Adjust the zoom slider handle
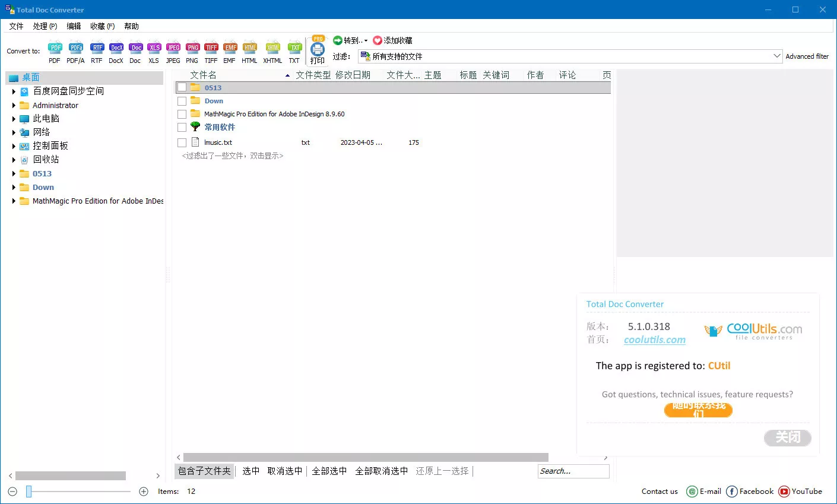 (28, 492)
